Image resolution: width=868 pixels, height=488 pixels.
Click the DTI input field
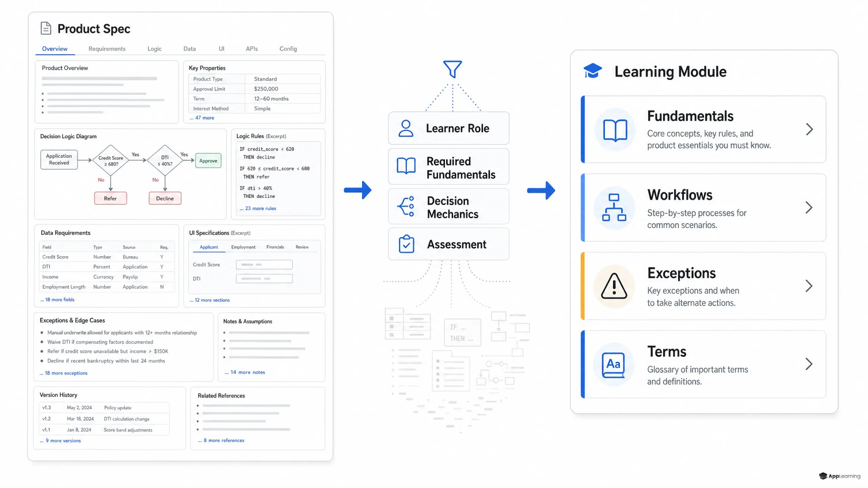[x=264, y=279]
